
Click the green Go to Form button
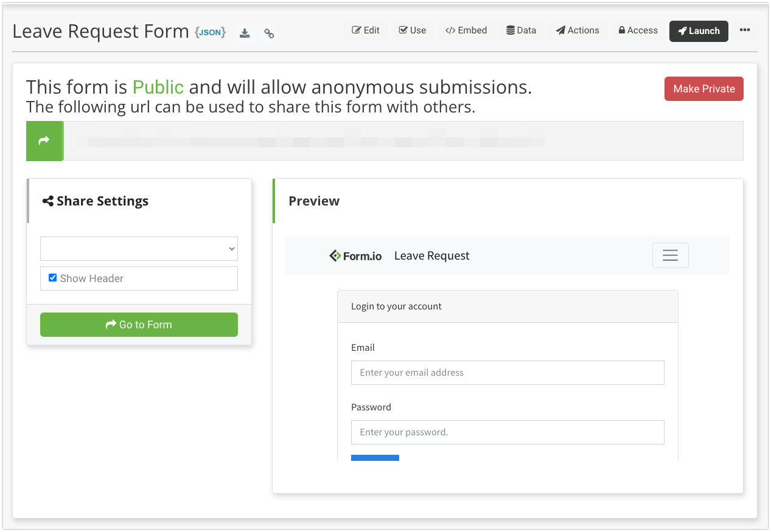tap(139, 325)
